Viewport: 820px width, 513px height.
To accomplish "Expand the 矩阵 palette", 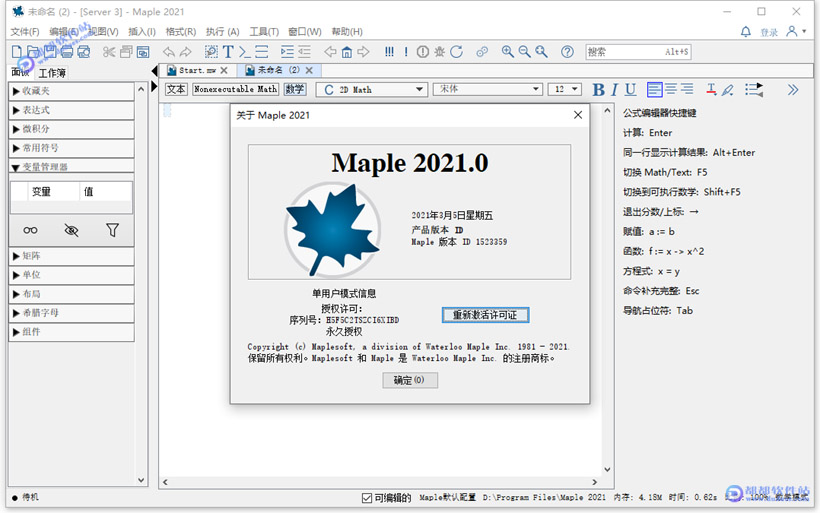I will tap(72, 256).
